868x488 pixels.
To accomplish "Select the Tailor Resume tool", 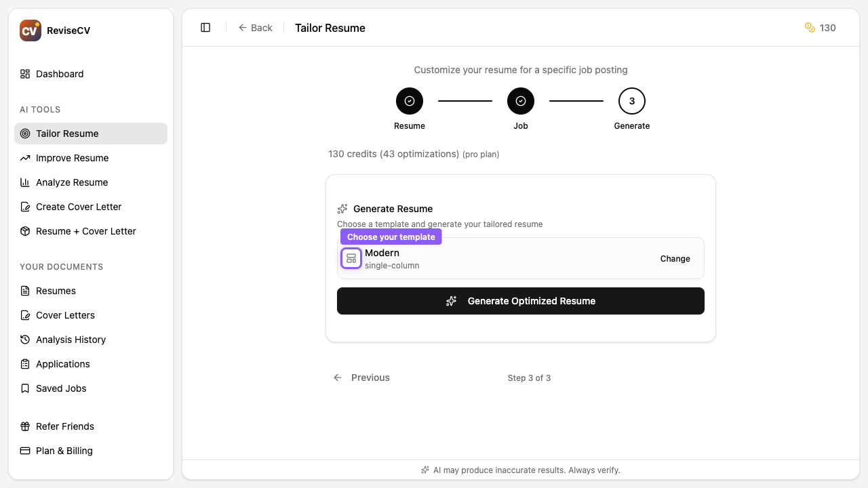I will point(67,134).
